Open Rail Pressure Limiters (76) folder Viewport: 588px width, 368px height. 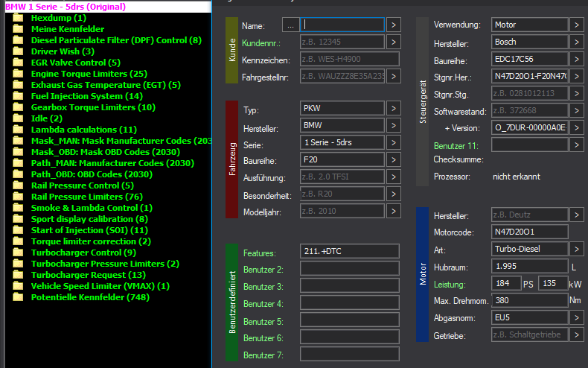point(87,197)
